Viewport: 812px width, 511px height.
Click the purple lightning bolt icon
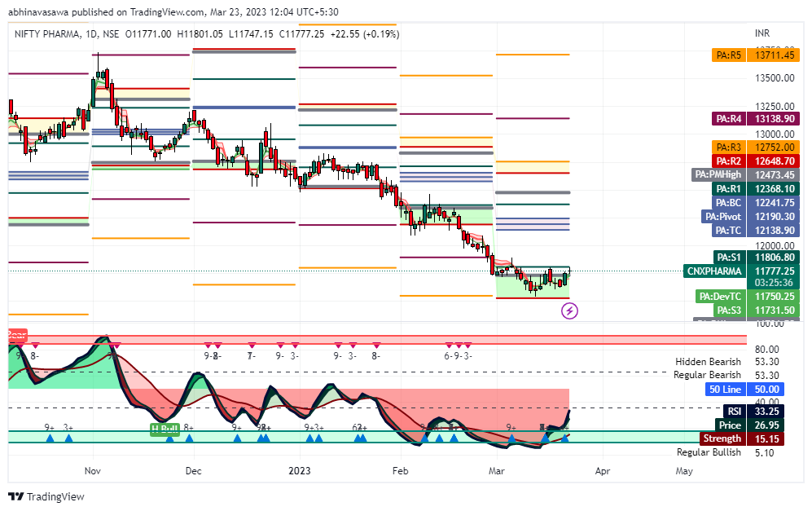click(x=569, y=311)
